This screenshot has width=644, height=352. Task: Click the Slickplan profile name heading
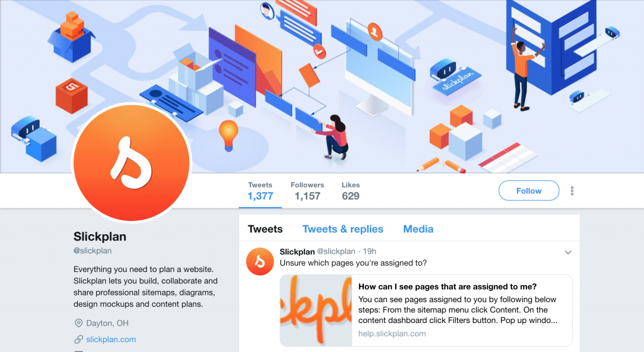click(100, 236)
